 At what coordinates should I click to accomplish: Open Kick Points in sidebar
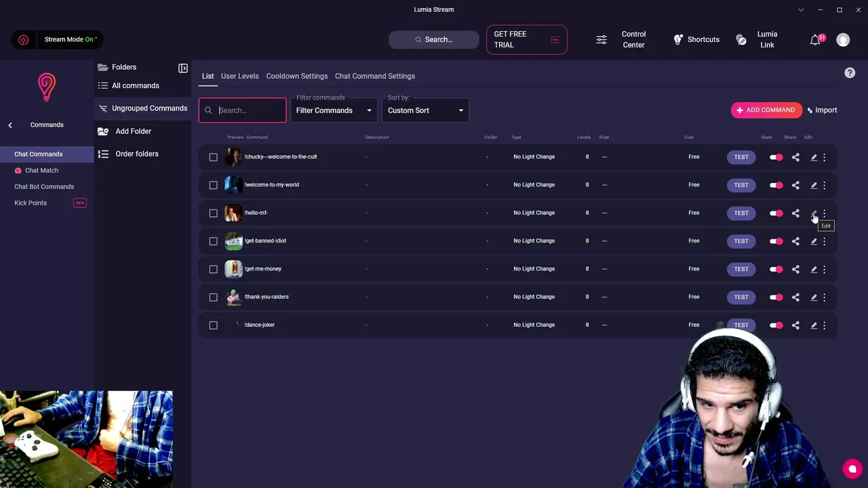tap(31, 203)
